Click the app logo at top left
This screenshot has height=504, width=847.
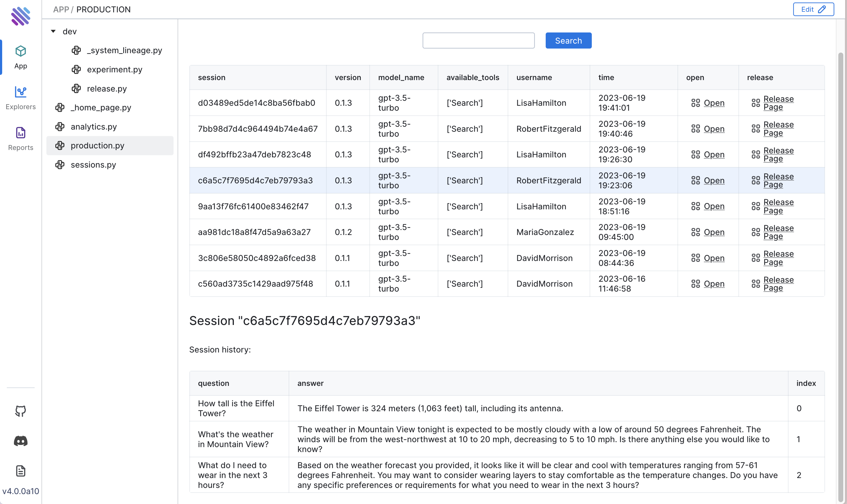[x=20, y=16]
